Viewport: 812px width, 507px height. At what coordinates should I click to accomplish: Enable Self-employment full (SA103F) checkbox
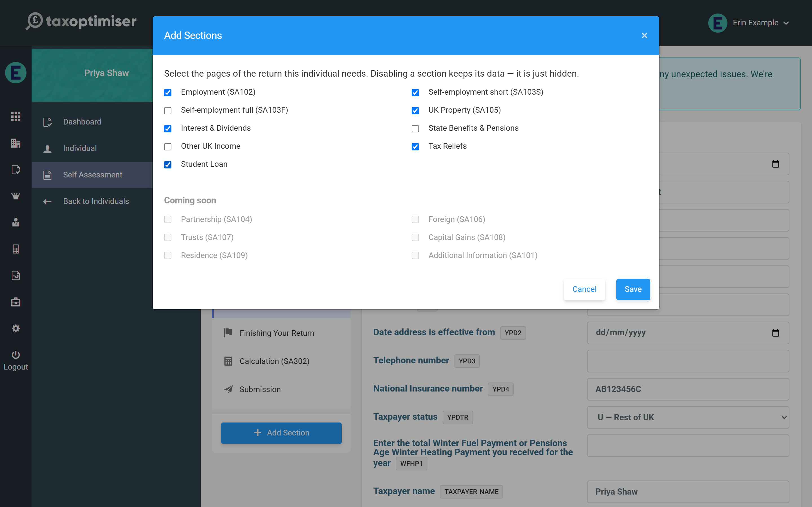168,111
